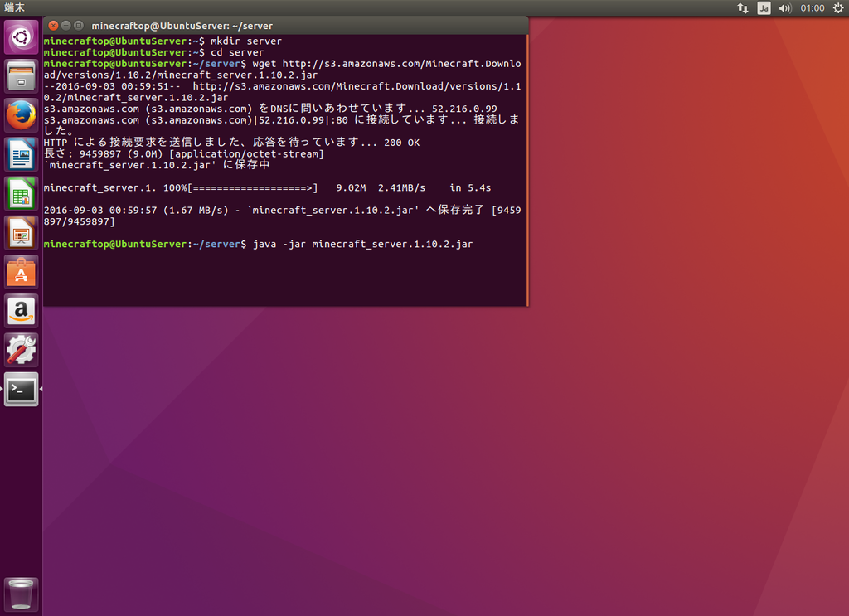This screenshot has width=849, height=616.
Task: Click the 'mkdir server' command text
Action: click(x=245, y=41)
